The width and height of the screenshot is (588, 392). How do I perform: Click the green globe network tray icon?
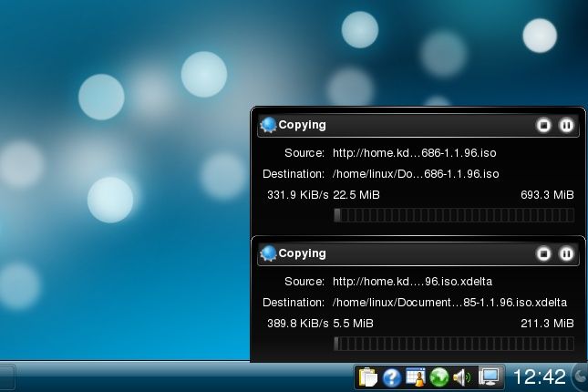point(439,377)
